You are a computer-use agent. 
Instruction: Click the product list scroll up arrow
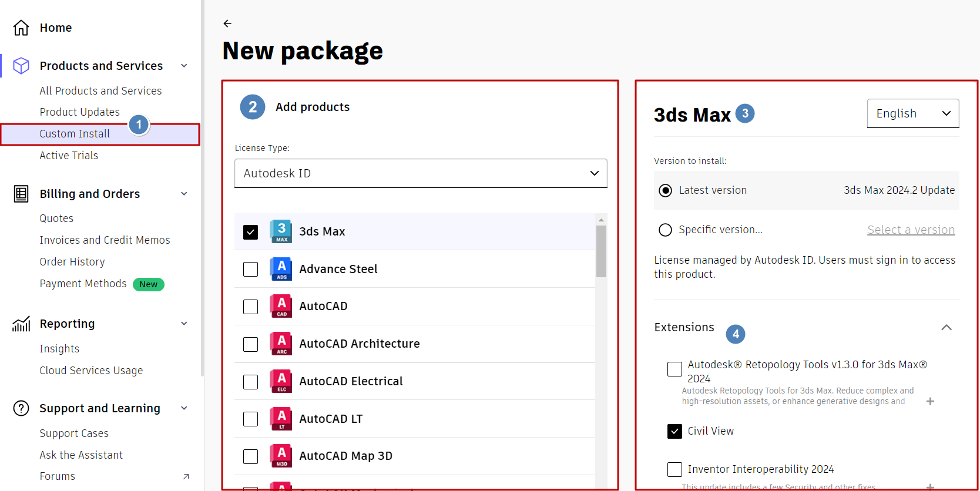click(x=601, y=220)
